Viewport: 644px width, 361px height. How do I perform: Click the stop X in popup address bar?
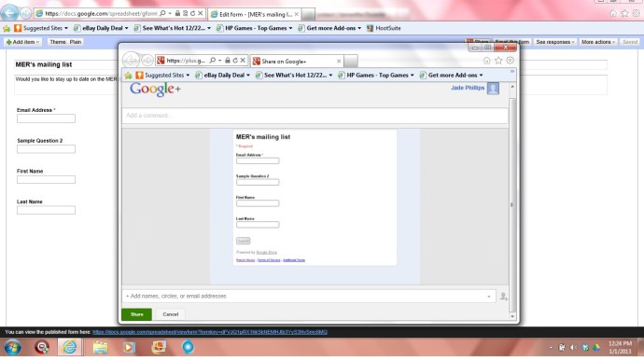[243, 61]
